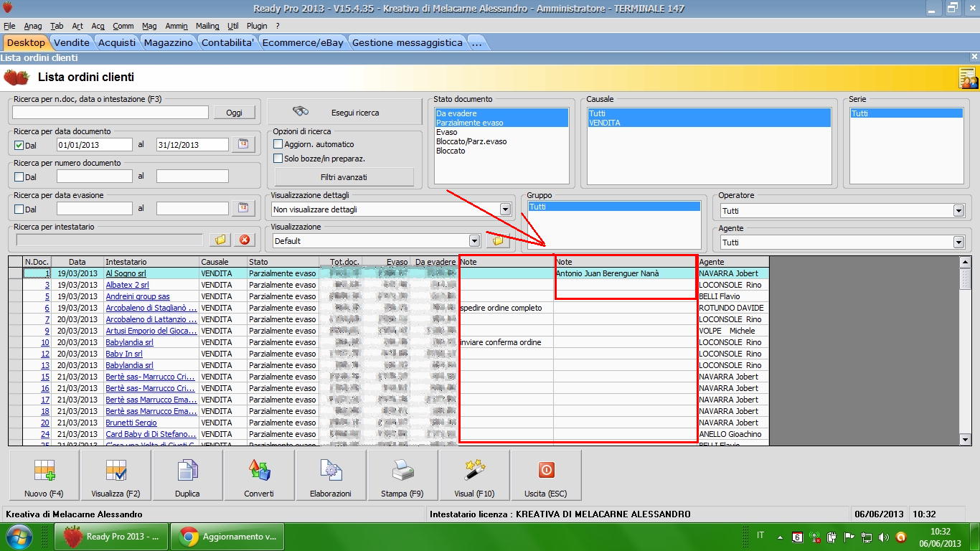Open the Gestione messaggistica tab

tap(407, 42)
